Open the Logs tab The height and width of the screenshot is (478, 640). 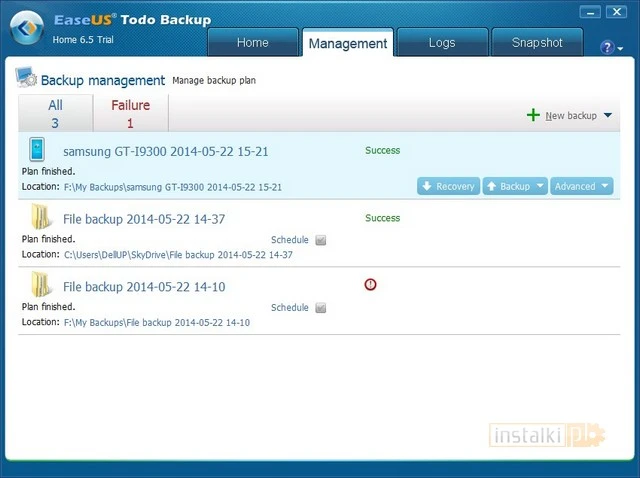[x=442, y=42]
